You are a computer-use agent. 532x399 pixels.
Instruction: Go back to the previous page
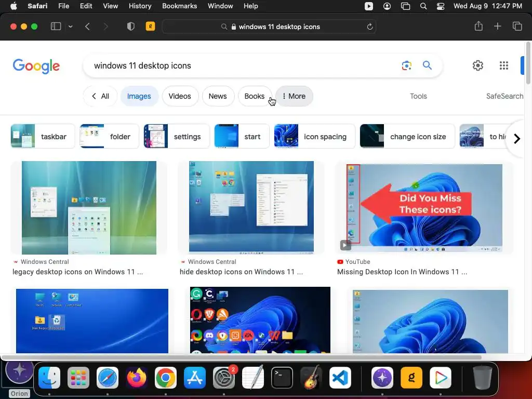click(87, 26)
